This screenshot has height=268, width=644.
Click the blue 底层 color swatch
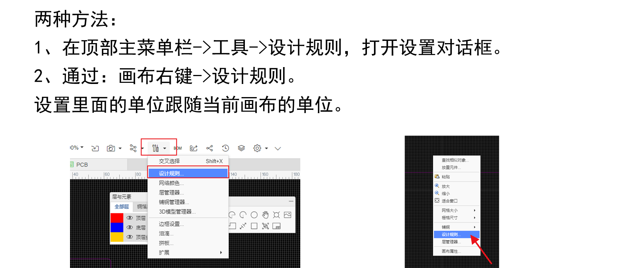point(117,228)
